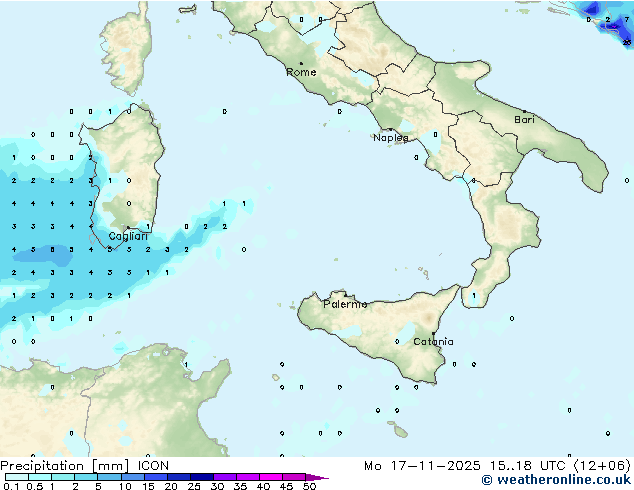Pick the 40–45 mm magenta legend swatch
This screenshot has height=490, width=634.
(x=271, y=477)
